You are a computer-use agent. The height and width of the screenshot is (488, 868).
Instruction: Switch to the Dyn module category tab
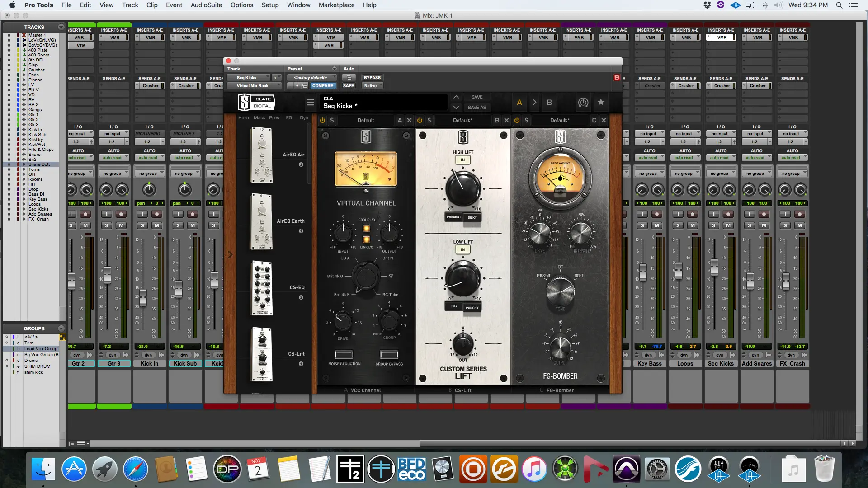pos(304,118)
